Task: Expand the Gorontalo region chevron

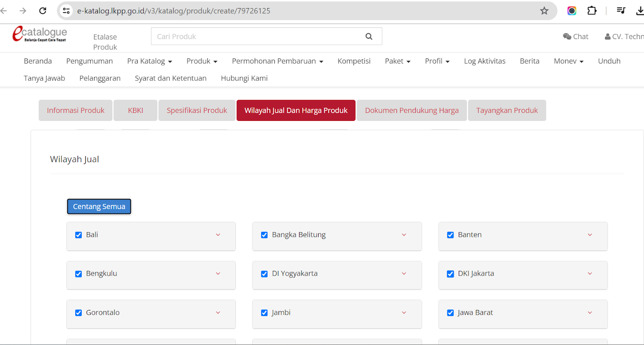Action: pyautogui.click(x=218, y=312)
